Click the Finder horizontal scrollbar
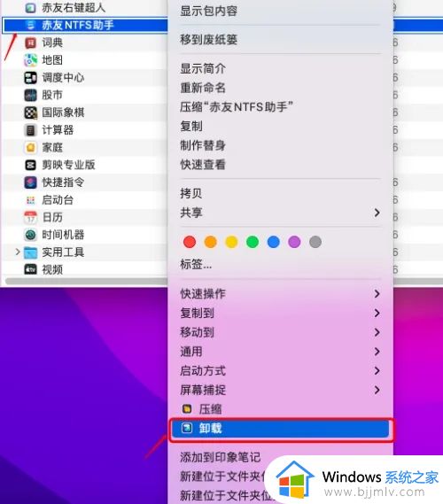 pos(86,282)
